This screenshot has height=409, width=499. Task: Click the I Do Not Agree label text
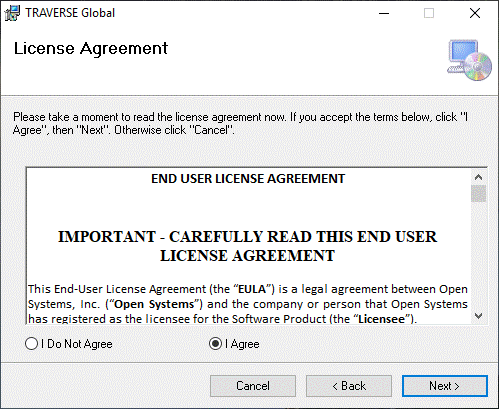point(77,344)
